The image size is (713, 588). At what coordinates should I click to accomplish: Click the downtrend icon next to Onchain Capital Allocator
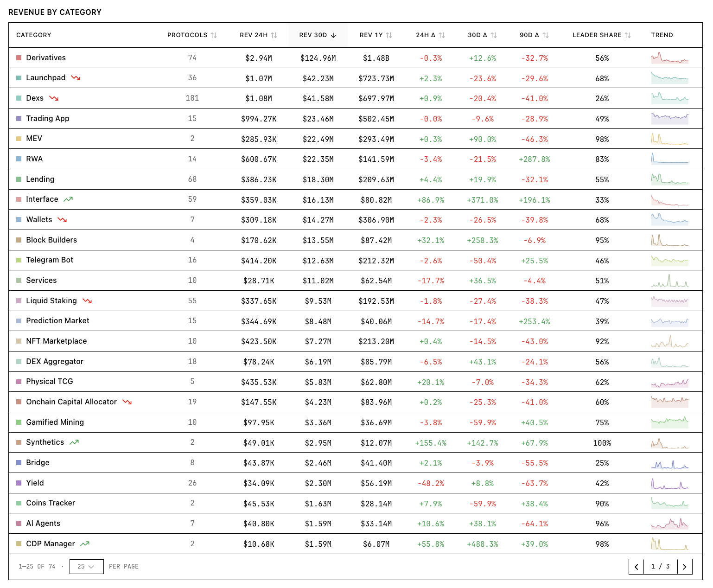click(126, 402)
